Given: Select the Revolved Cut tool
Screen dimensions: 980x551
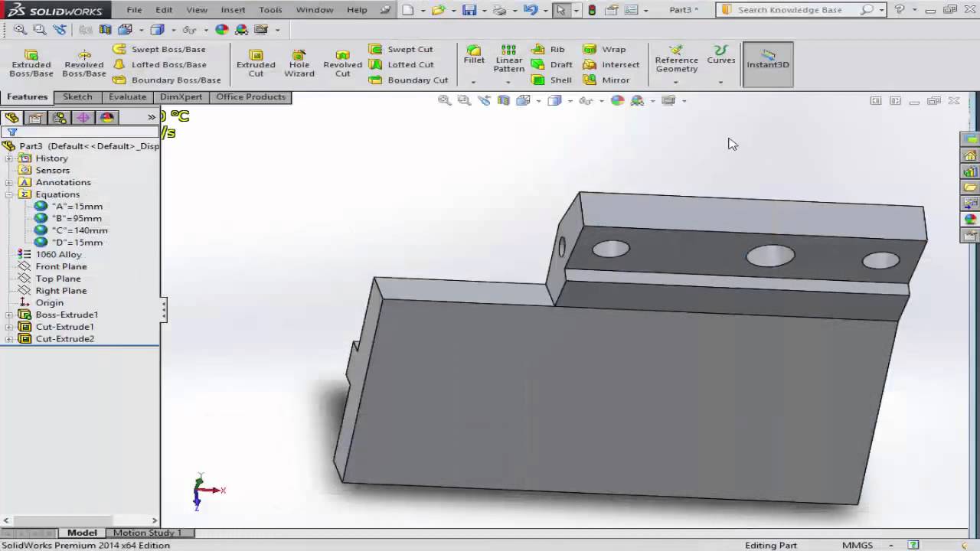Looking at the screenshot, I should (342, 63).
